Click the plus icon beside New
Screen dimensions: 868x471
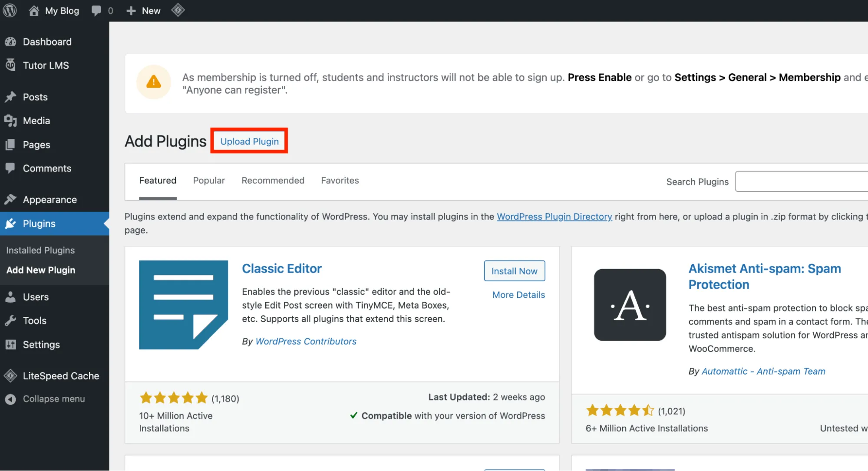(x=131, y=11)
